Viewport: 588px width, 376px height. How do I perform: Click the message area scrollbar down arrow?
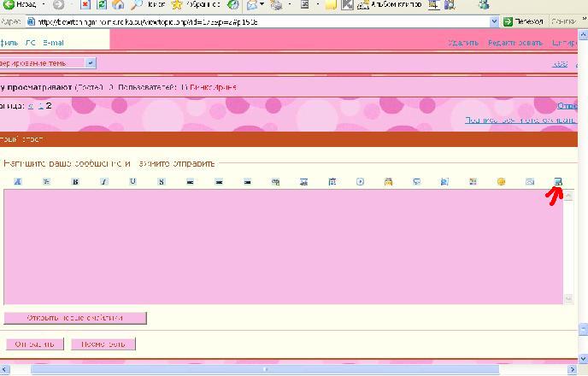point(568,299)
